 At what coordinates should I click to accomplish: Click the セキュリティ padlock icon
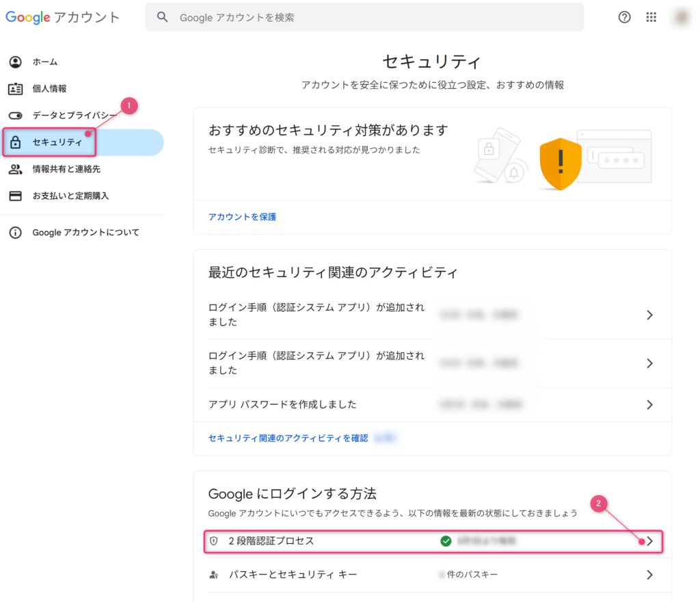pos(16,142)
